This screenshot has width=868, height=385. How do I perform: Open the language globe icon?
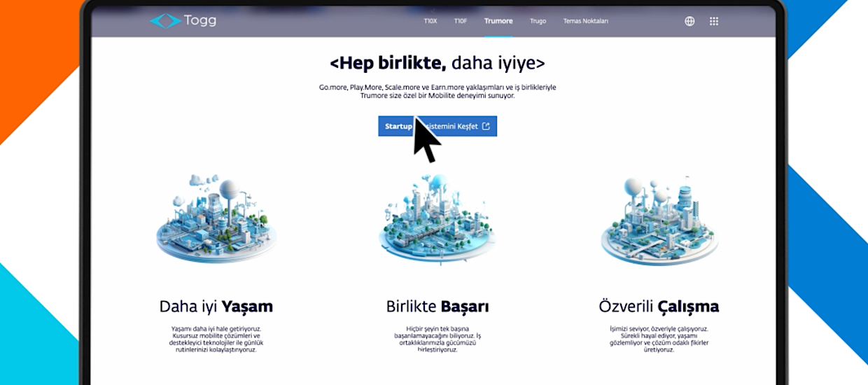pyautogui.click(x=689, y=21)
